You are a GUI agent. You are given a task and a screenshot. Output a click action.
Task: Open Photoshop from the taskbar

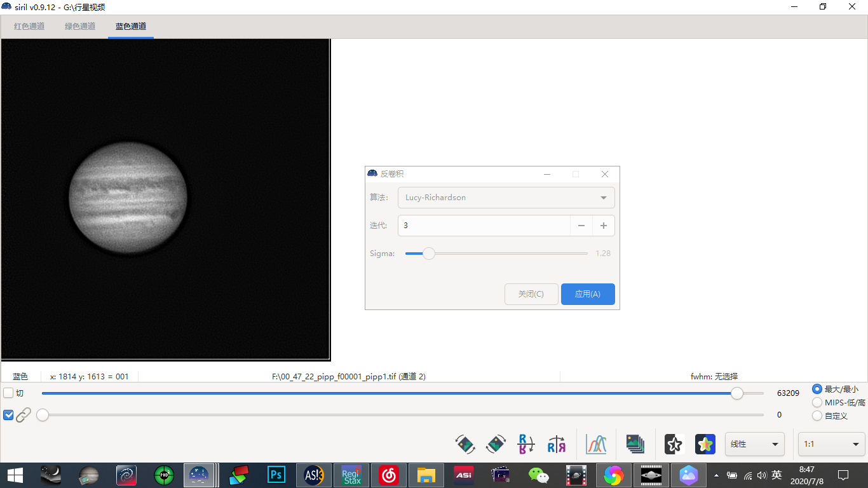[x=276, y=475]
